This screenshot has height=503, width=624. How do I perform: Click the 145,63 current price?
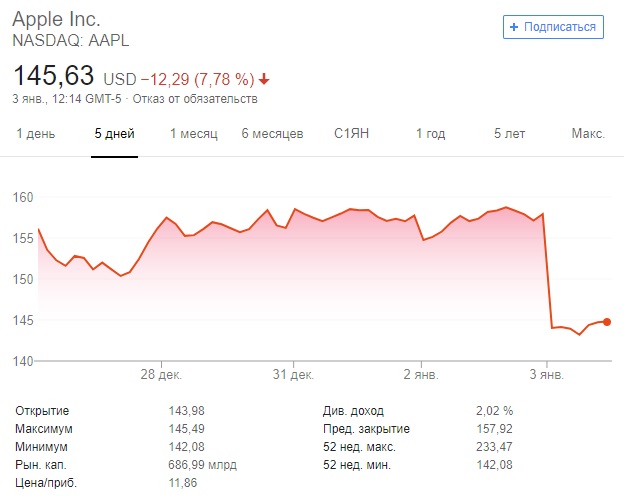click(53, 75)
